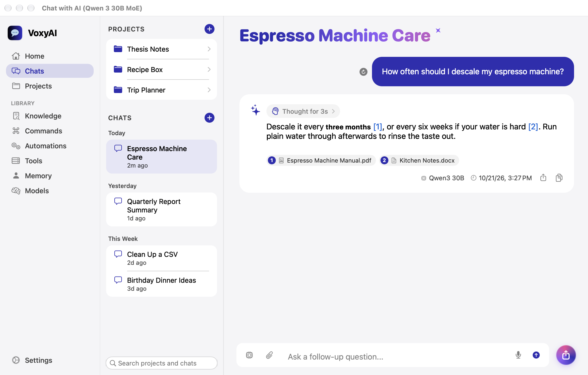Click the Ask a follow-up question field
Screen dimensions: 588x375
click(x=396, y=357)
